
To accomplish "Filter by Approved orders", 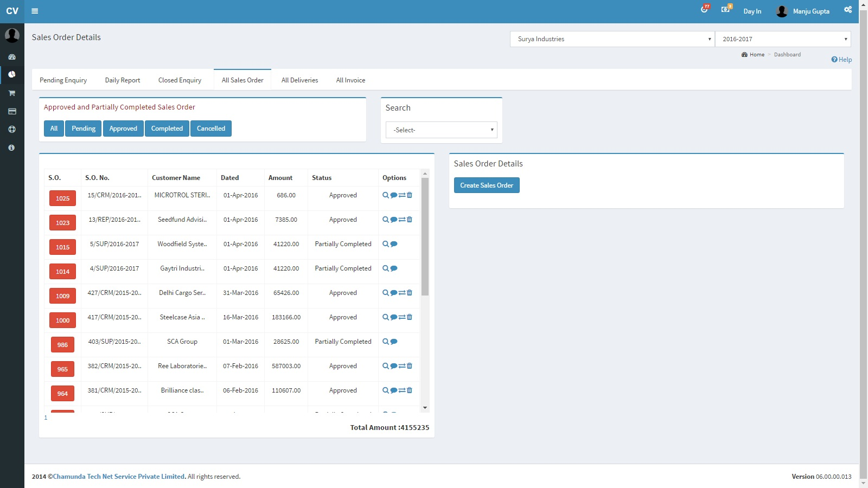I will pos(123,129).
